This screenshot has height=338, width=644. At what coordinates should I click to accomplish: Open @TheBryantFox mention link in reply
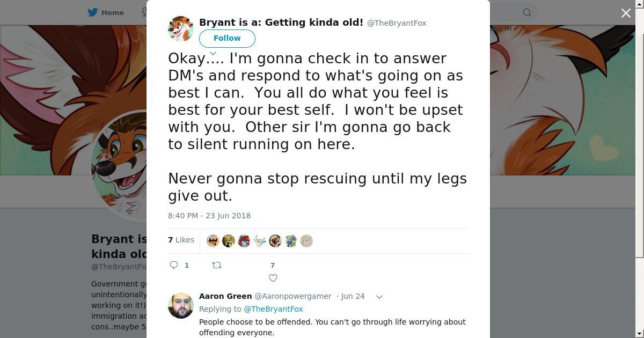coord(273,309)
